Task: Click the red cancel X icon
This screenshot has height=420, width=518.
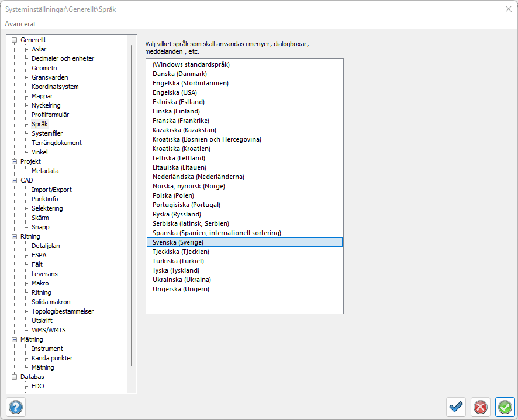Action: (481, 407)
